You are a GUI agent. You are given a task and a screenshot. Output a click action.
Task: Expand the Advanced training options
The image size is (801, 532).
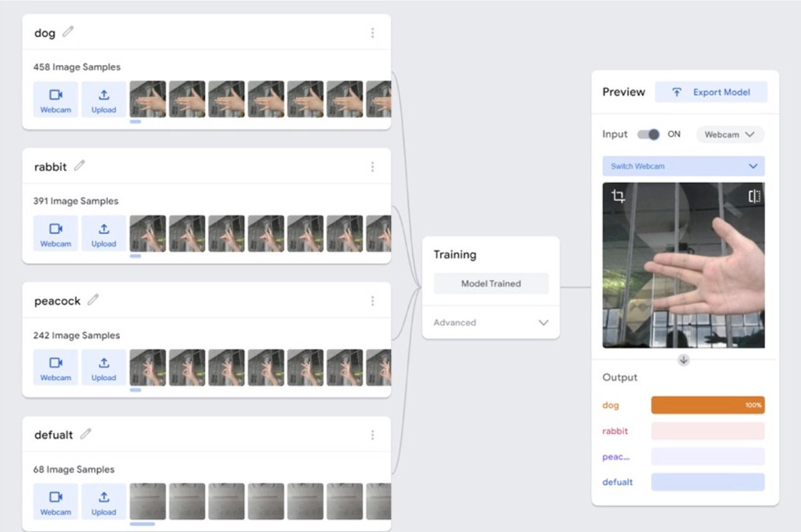491,322
